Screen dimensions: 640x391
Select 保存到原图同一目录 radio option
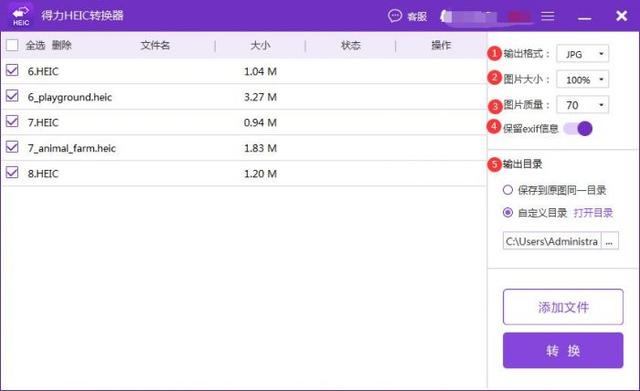[x=507, y=190]
